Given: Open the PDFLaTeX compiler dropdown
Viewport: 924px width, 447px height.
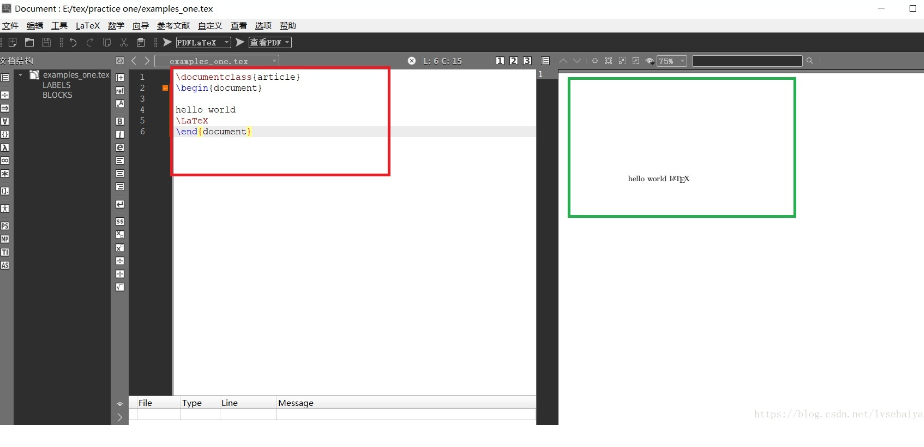Looking at the screenshot, I should point(203,42).
